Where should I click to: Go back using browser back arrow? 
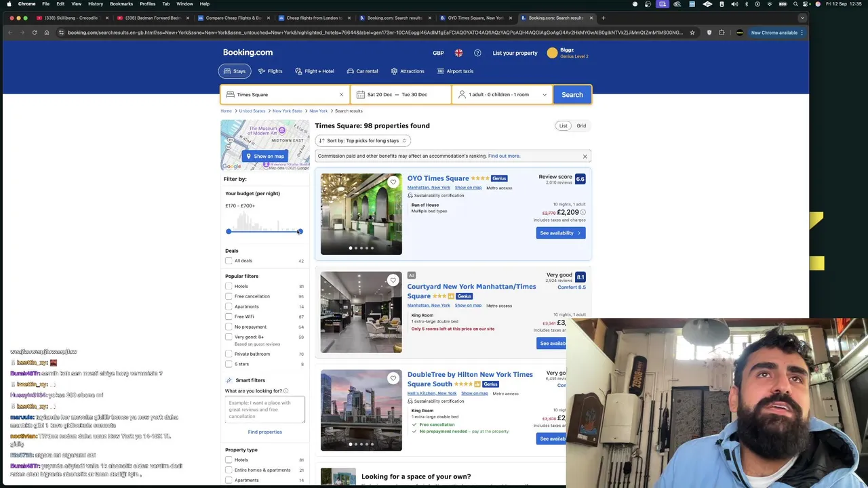coord(10,33)
